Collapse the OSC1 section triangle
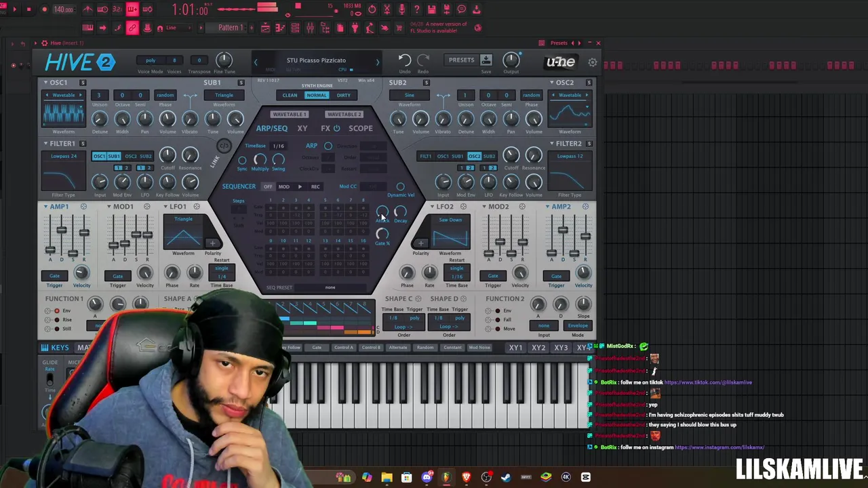 (45, 83)
